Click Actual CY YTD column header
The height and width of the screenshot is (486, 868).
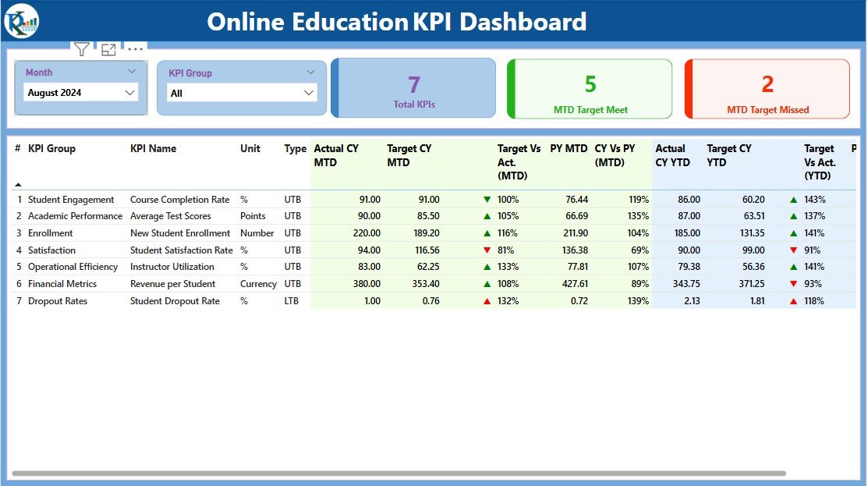point(672,155)
